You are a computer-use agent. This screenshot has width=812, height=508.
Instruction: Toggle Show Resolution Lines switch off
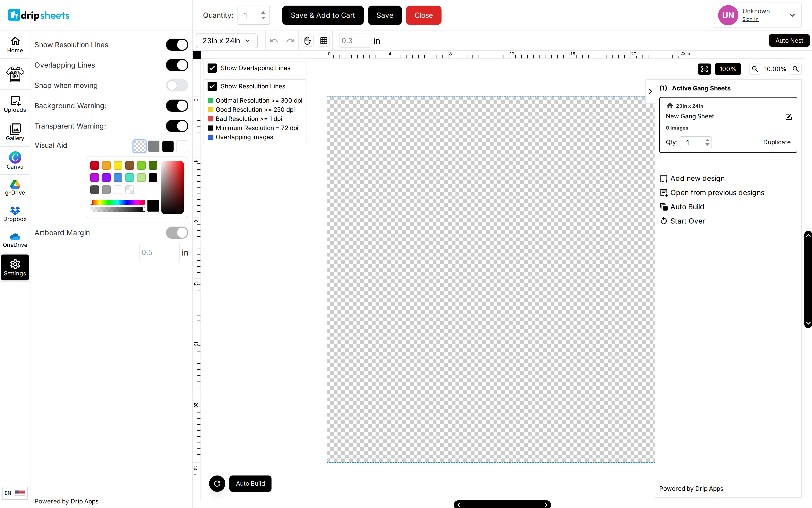point(177,45)
